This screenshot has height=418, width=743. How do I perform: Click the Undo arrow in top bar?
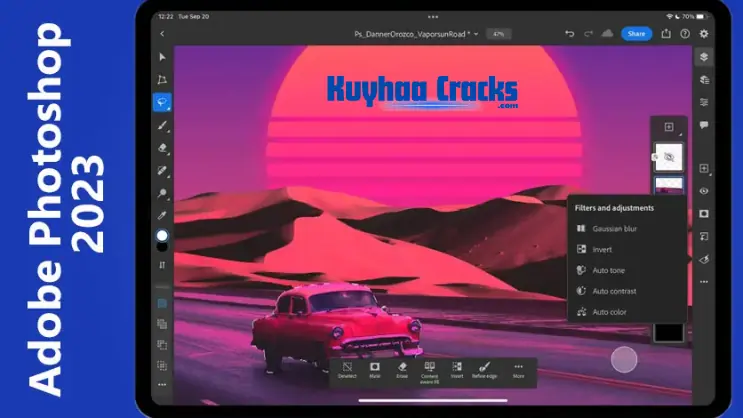pyautogui.click(x=569, y=34)
